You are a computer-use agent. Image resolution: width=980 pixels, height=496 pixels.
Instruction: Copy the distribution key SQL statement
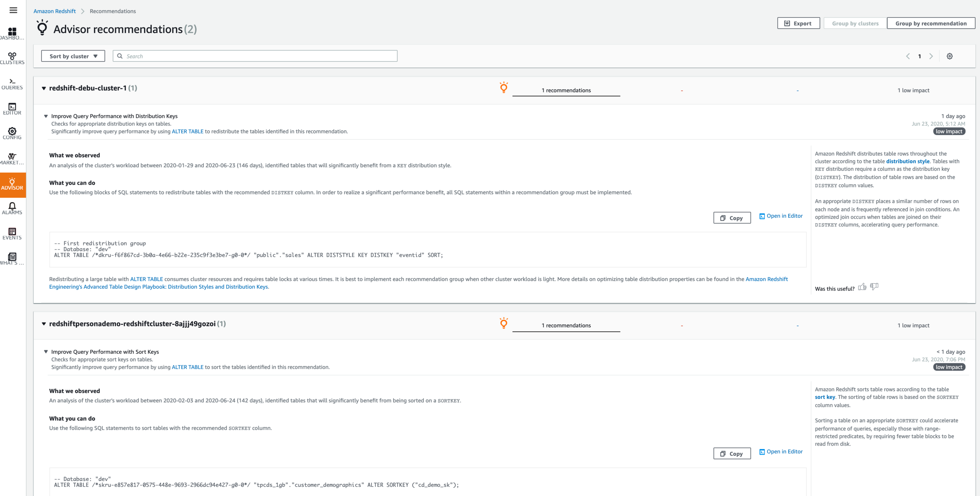pyautogui.click(x=731, y=218)
